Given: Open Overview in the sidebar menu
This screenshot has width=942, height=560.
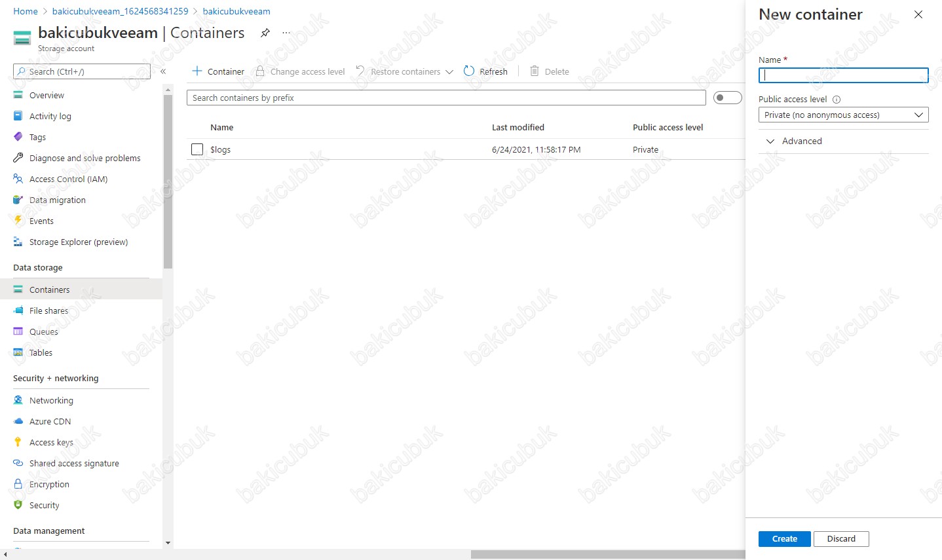Looking at the screenshot, I should click(47, 95).
